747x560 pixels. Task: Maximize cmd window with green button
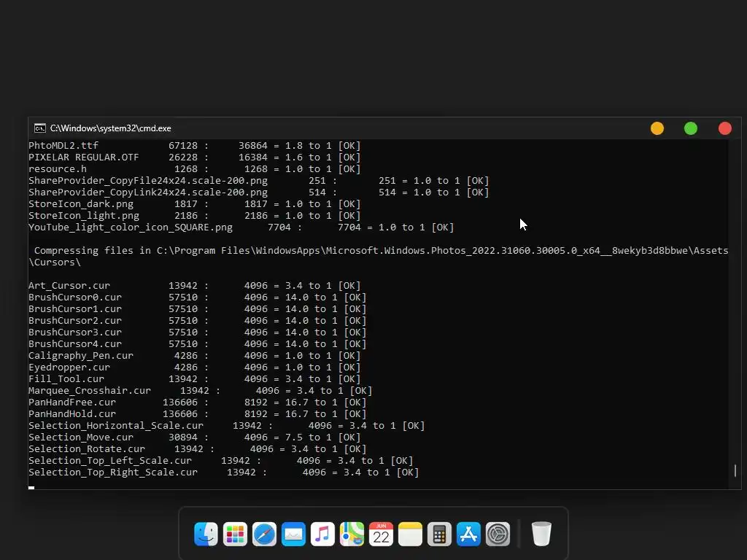click(691, 128)
